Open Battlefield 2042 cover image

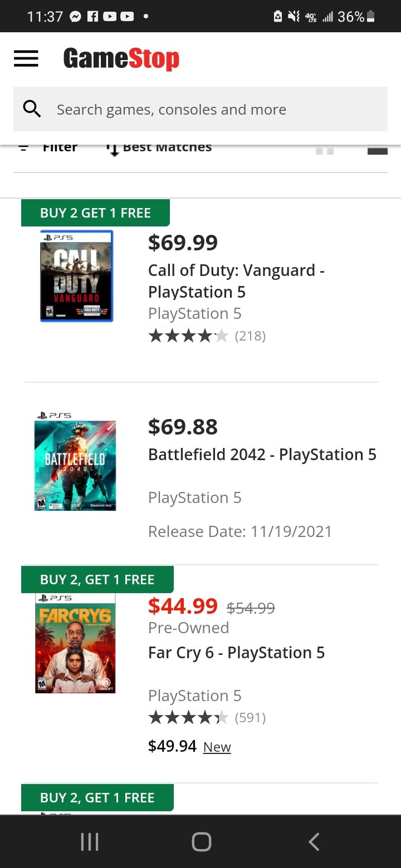[x=75, y=465]
